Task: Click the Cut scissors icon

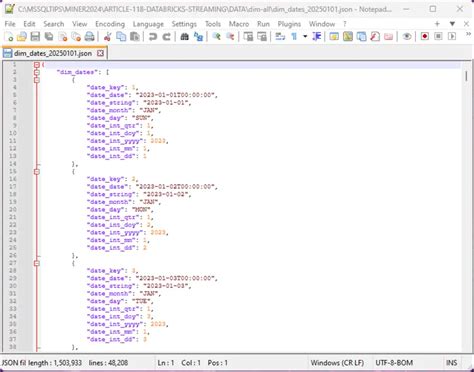Action: point(107,36)
